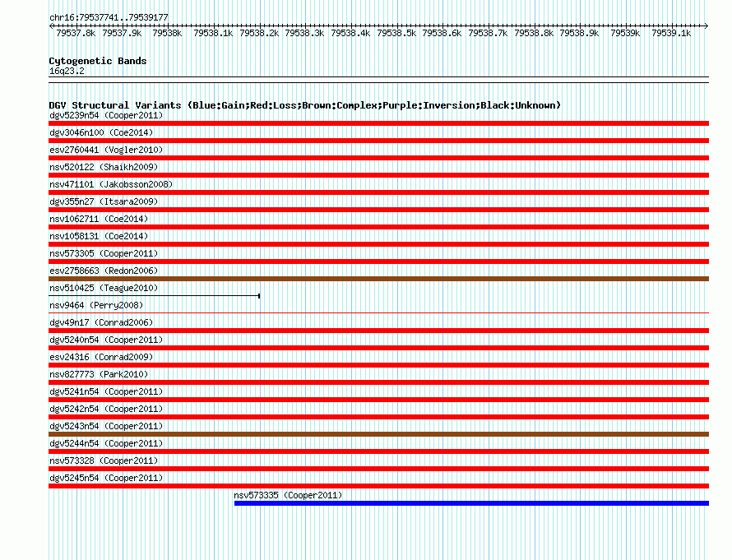Click the 79539.1k ruler tick label
Screen dimensions: 732x560
(671, 33)
